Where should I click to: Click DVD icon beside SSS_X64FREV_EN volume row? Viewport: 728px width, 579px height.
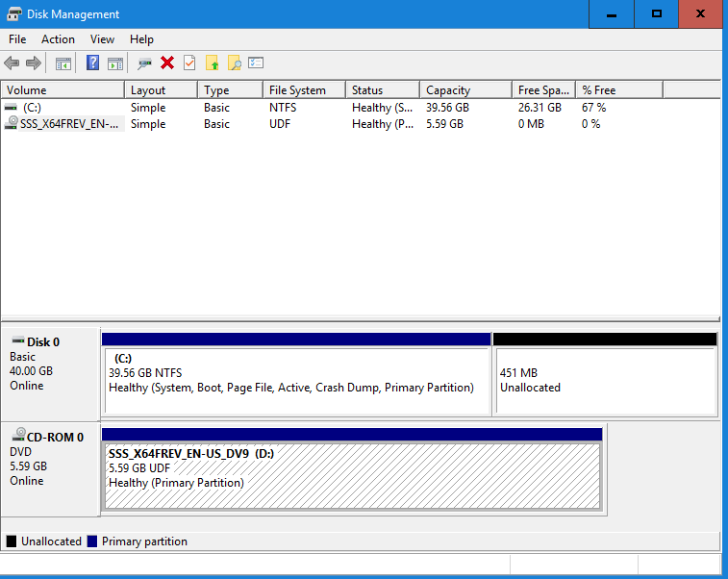[12, 123]
